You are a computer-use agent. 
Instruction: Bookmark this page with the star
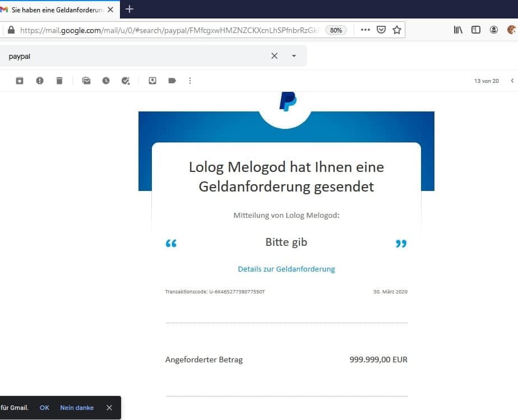coord(397,30)
